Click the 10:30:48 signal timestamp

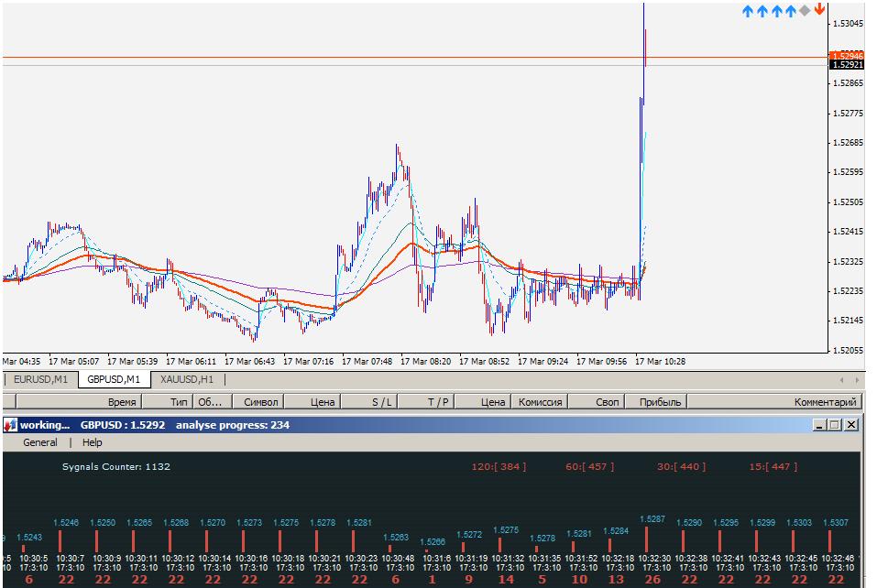pos(399,558)
